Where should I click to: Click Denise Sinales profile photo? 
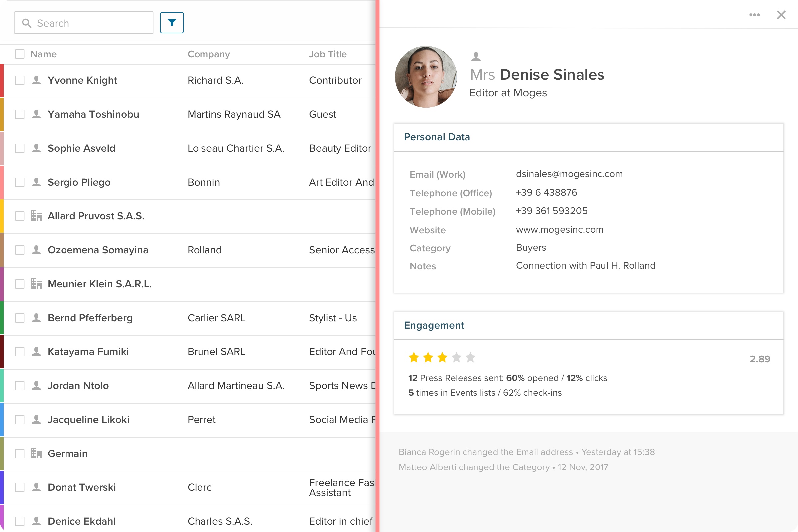click(426, 77)
